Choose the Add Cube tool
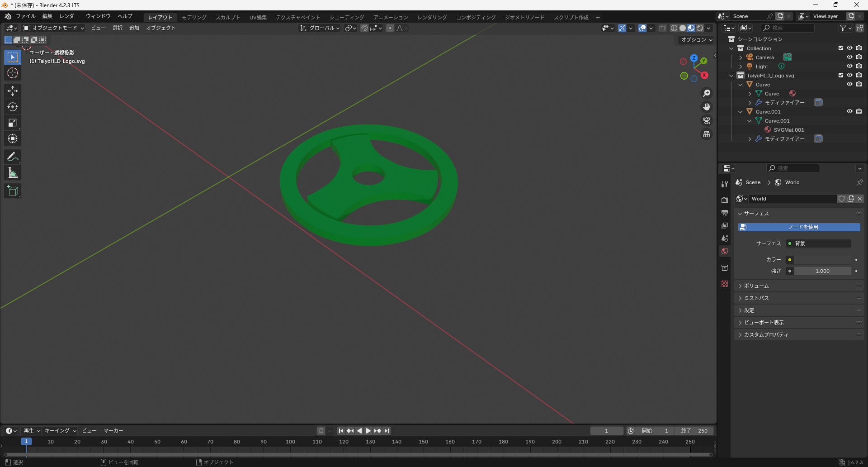 click(x=13, y=191)
